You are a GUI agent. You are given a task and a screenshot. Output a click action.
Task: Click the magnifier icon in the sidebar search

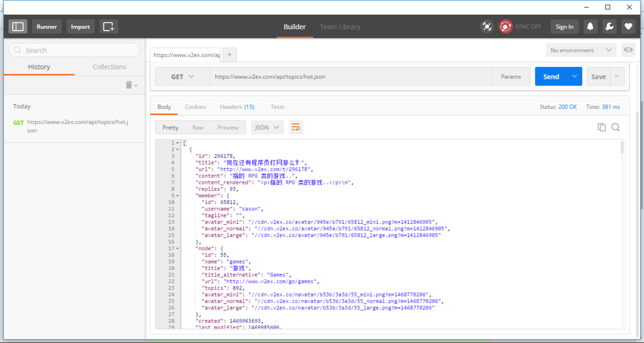click(x=18, y=50)
